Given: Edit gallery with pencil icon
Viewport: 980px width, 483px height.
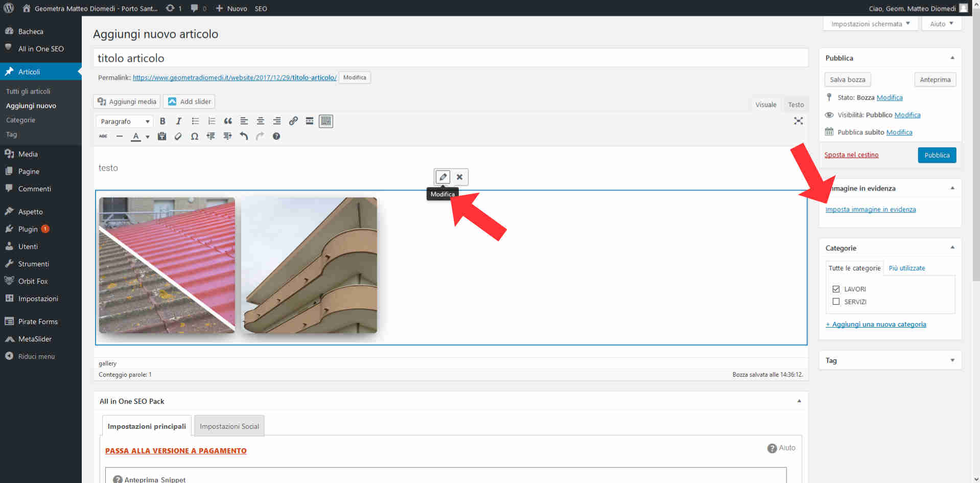Looking at the screenshot, I should pos(443,177).
